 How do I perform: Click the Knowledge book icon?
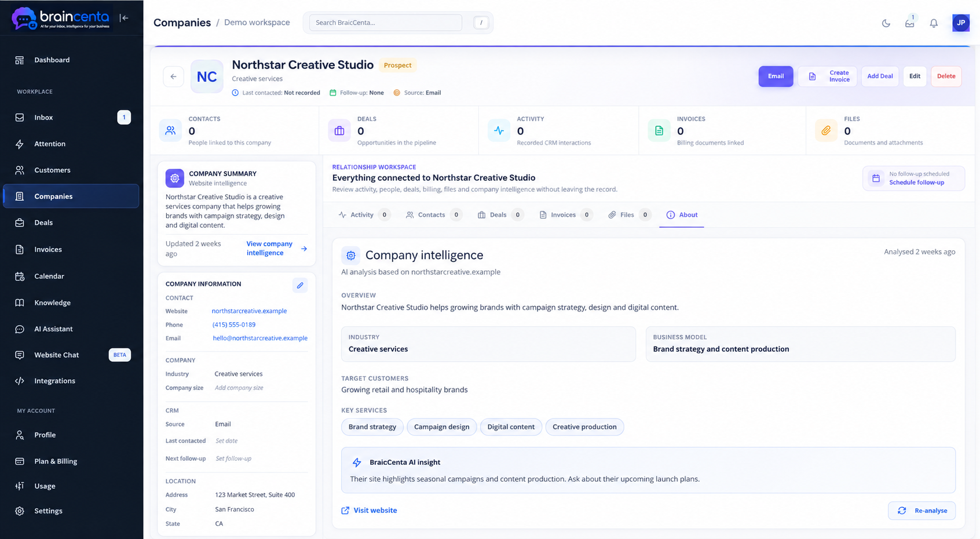click(x=20, y=303)
